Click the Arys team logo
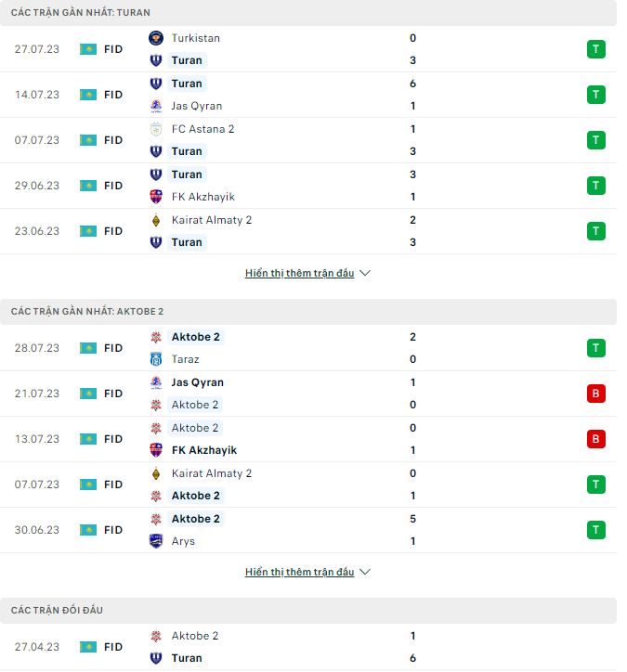The width and height of the screenshot is (627, 672). (x=156, y=541)
